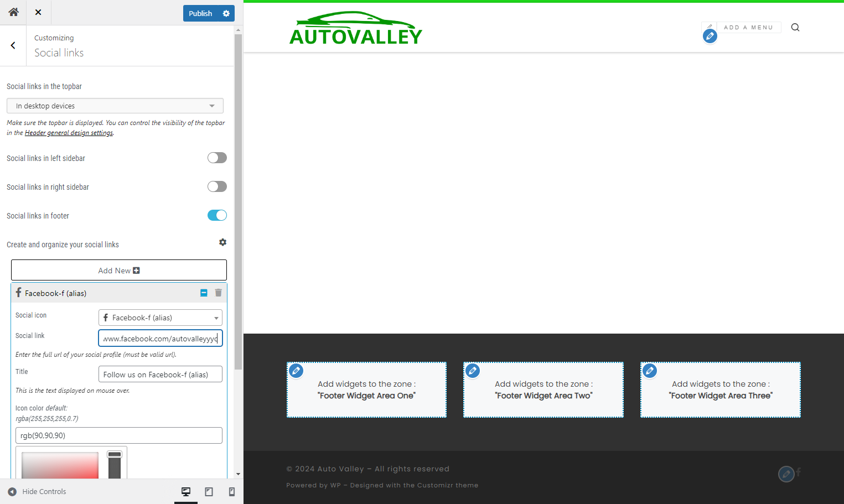
Task: Edit Footer Widget Area One pencil shortcut
Action: tap(296, 371)
